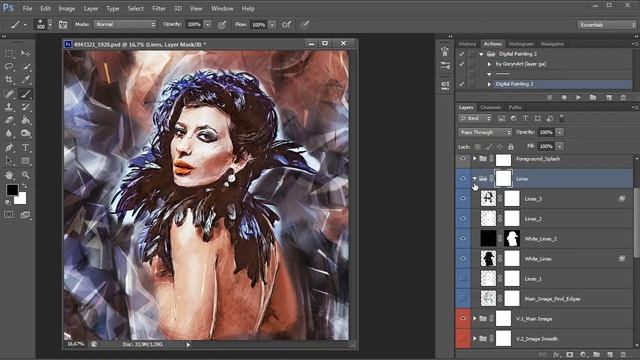Select the Pen tool
Viewport: 640px width, 360px height.
tap(9, 147)
